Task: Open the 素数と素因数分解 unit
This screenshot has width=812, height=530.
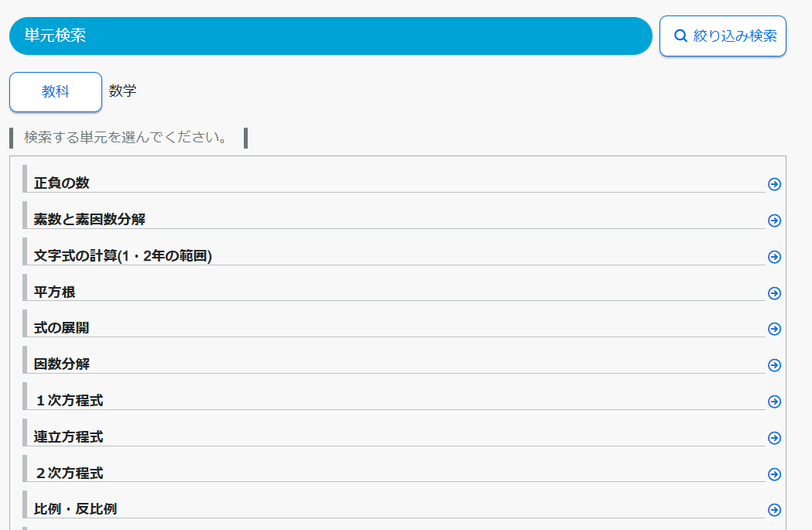Action: 90,220
